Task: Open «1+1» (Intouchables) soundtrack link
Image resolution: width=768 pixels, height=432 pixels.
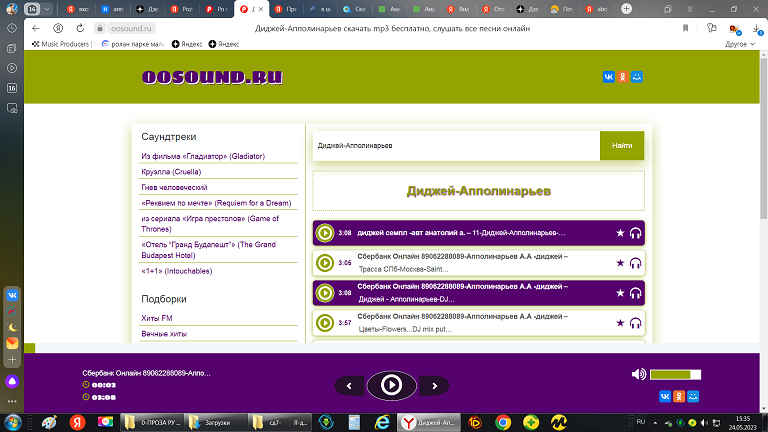Action: pos(176,271)
